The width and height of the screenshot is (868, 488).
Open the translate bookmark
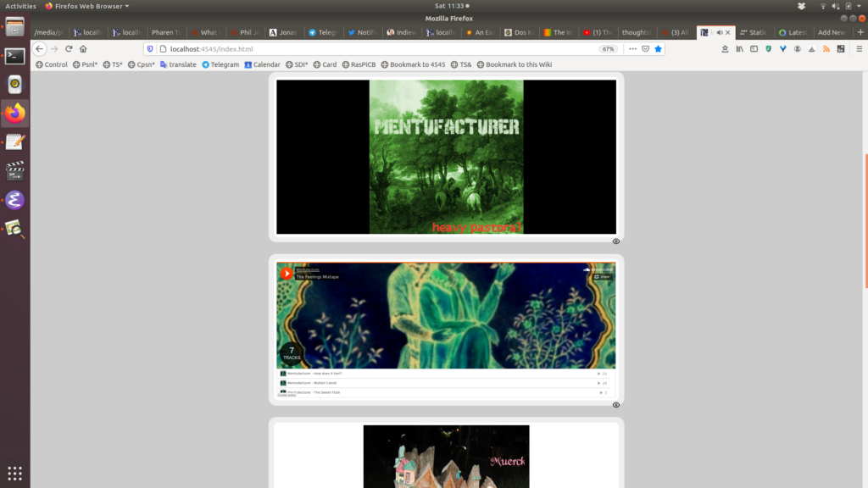178,64
